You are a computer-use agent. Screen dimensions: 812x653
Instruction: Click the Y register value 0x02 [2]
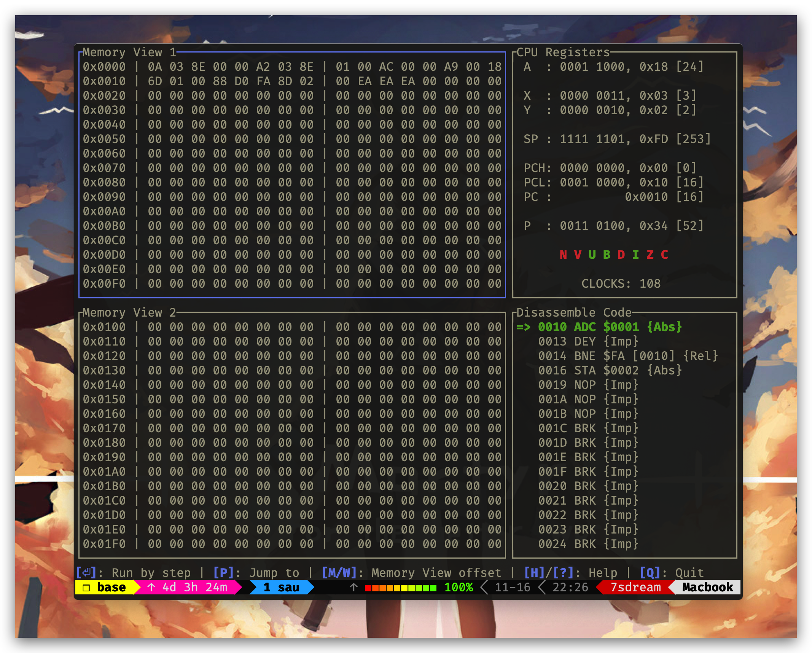pyautogui.click(x=668, y=110)
